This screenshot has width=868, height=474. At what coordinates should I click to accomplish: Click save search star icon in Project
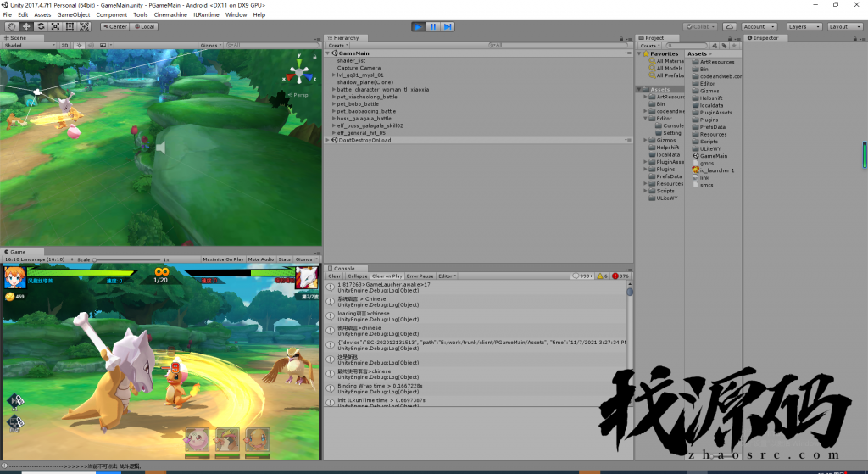pyautogui.click(x=734, y=46)
